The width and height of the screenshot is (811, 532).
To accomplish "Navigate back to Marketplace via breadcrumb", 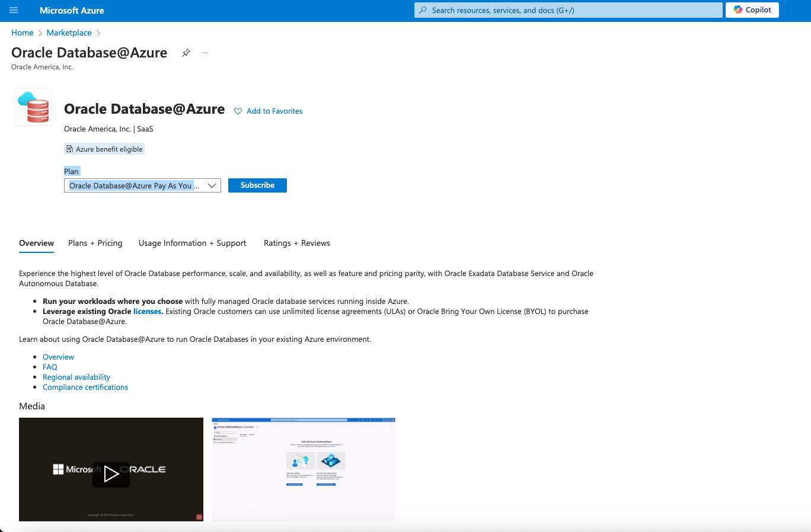I will pos(69,33).
